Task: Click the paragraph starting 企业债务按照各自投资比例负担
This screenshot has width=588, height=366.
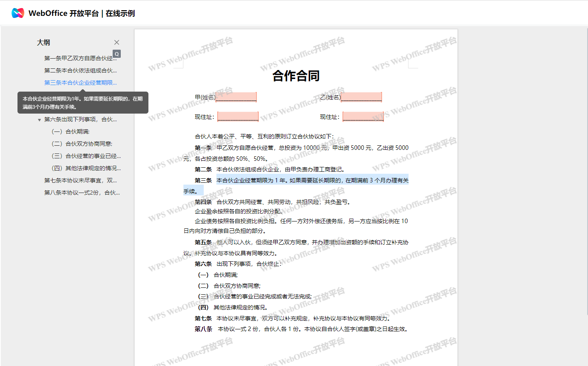Action: (296, 226)
